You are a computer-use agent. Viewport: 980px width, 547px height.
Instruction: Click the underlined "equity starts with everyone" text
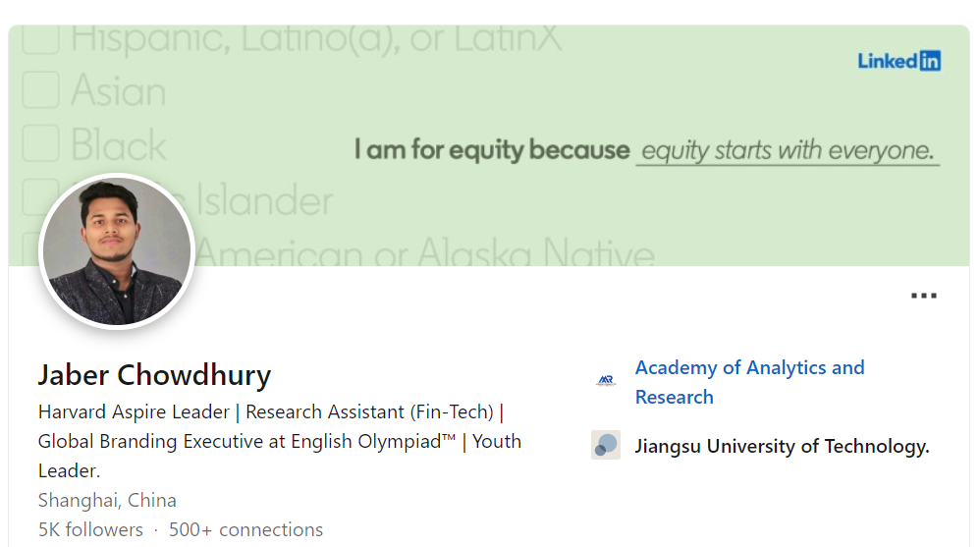pos(787,151)
